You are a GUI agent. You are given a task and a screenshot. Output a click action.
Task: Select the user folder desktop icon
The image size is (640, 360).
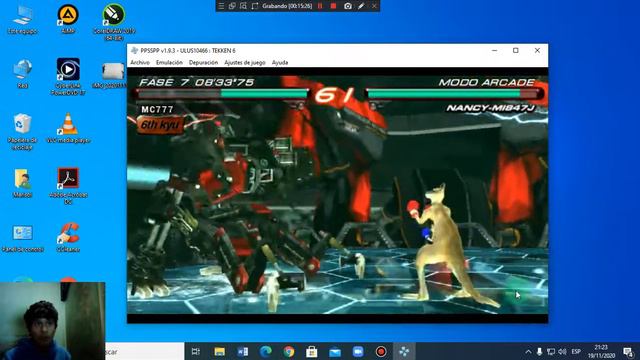[x=22, y=183]
